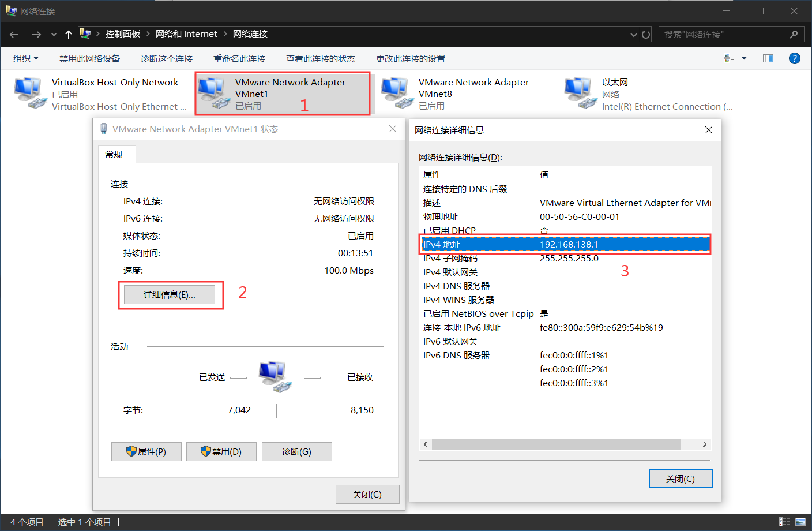Viewport: 812px width, 531px height.
Task: Click 查看此连接的状态 in the toolbar
Action: (321, 58)
